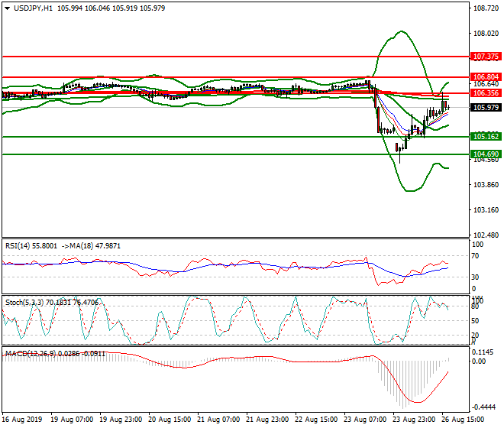The height and width of the screenshot is (428, 504).
Task: Select the 106.356 red price tag
Action: 486,92
